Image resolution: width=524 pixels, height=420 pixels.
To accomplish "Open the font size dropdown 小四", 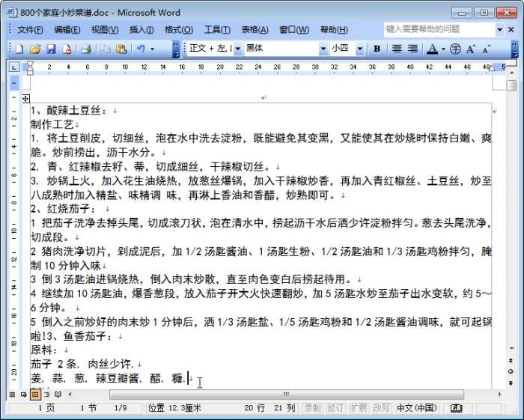I will tap(360, 49).
